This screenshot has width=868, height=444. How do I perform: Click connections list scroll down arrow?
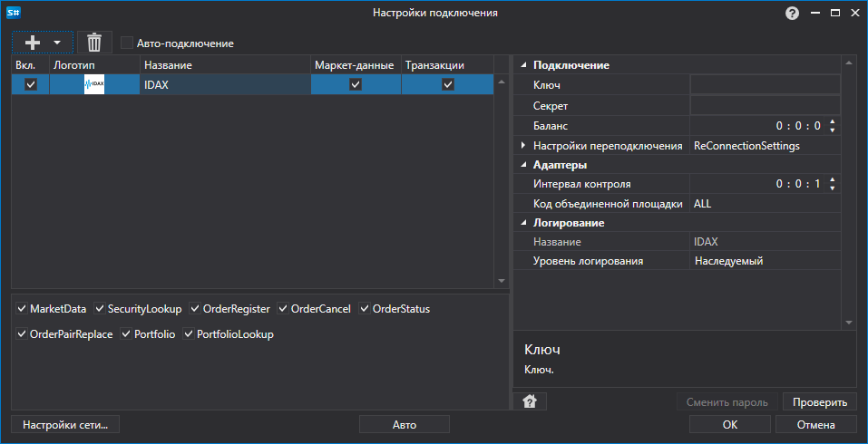click(x=502, y=281)
